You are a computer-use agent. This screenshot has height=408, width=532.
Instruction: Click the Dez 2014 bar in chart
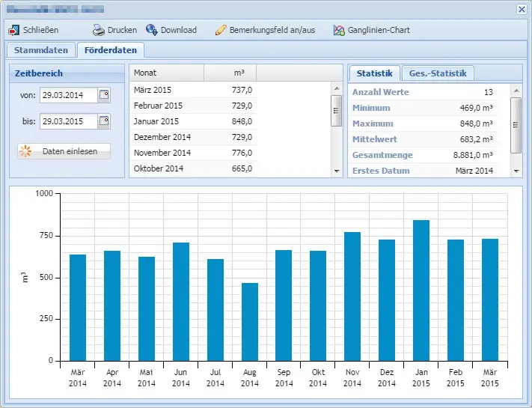point(387,300)
